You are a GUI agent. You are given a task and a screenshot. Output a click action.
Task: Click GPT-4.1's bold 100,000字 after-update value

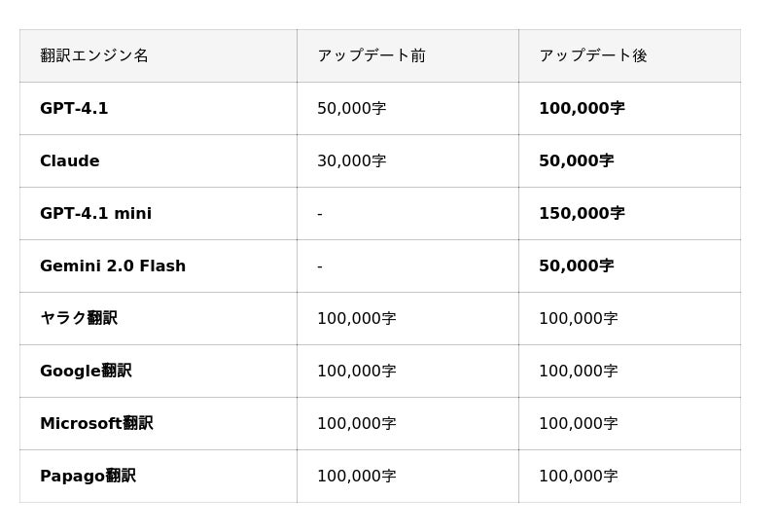click(x=582, y=109)
